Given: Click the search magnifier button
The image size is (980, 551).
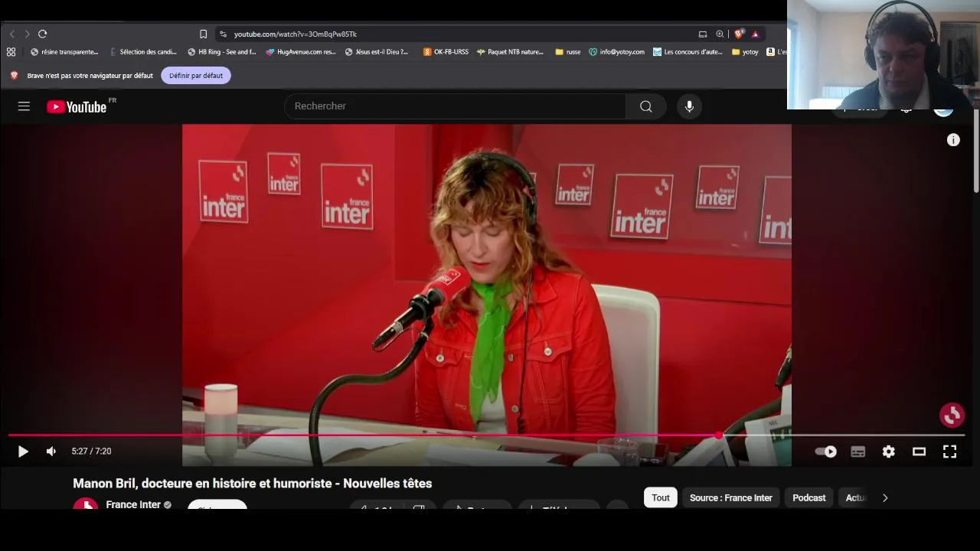Looking at the screenshot, I should point(646,106).
